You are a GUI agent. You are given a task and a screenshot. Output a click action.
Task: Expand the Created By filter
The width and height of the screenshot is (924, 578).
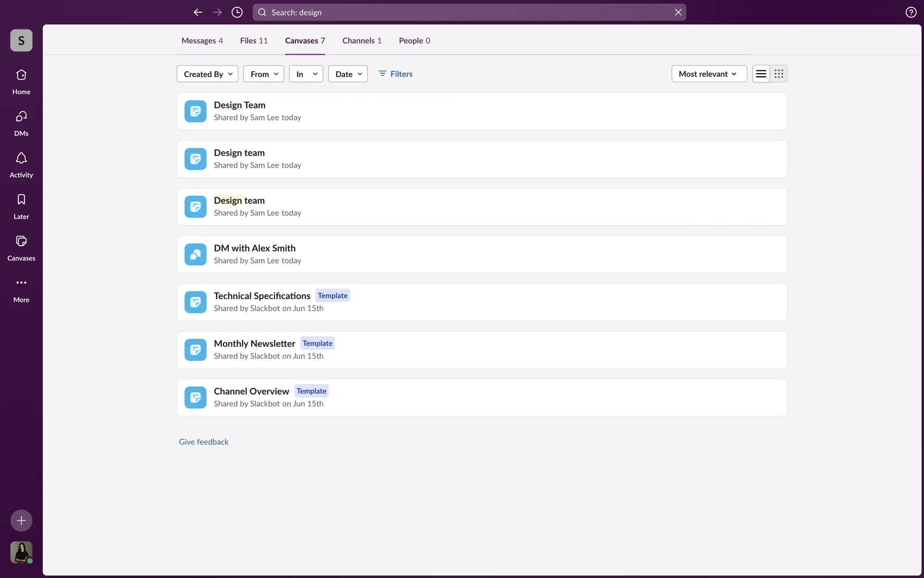click(207, 74)
